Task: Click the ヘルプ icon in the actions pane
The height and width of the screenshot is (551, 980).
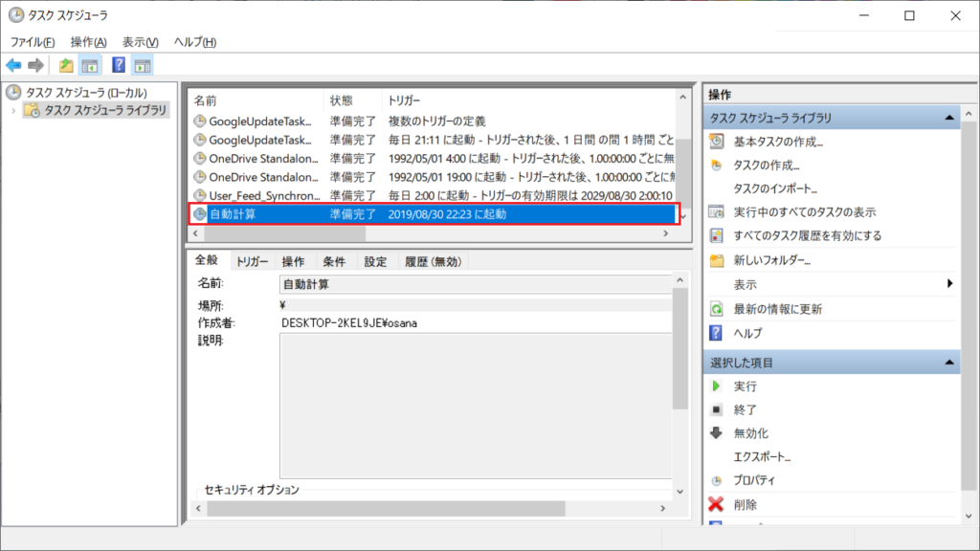Action: click(x=716, y=333)
